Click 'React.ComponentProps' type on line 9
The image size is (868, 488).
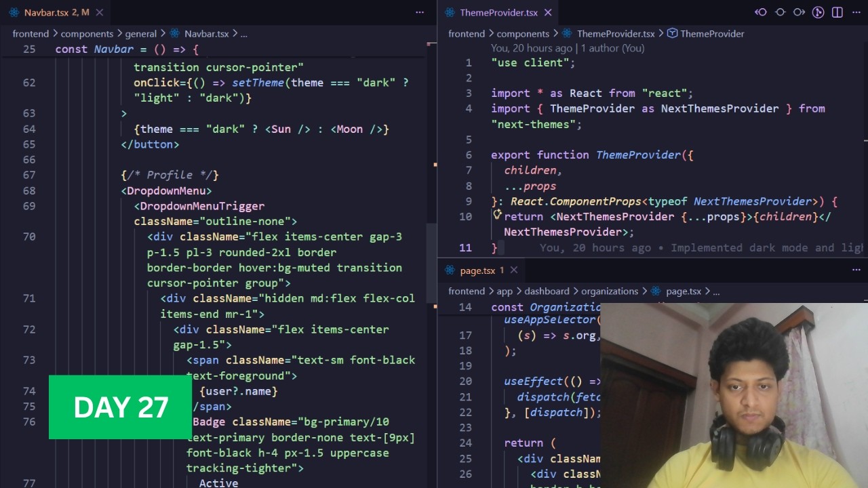tap(576, 201)
